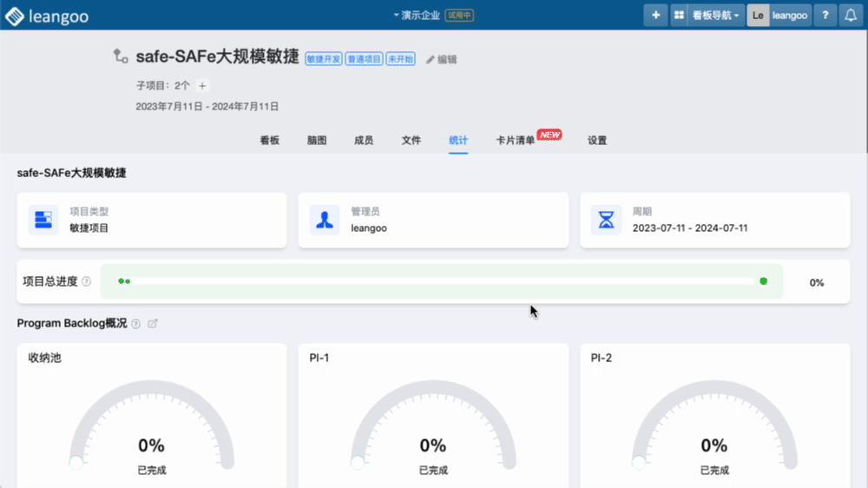
Task: Click the project hierarchy icon beside title
Action: (x=120, y=56)
